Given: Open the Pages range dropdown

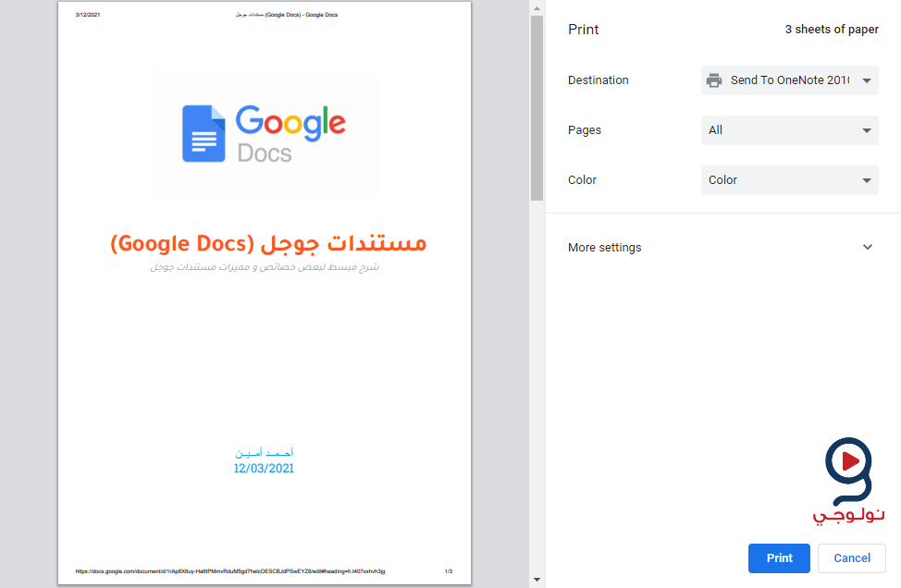Looking at the screenshot, I should (789, 130).
